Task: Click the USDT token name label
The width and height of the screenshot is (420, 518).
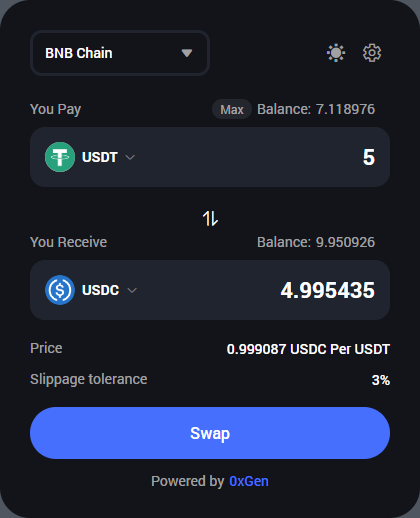Action: point(100,157)
